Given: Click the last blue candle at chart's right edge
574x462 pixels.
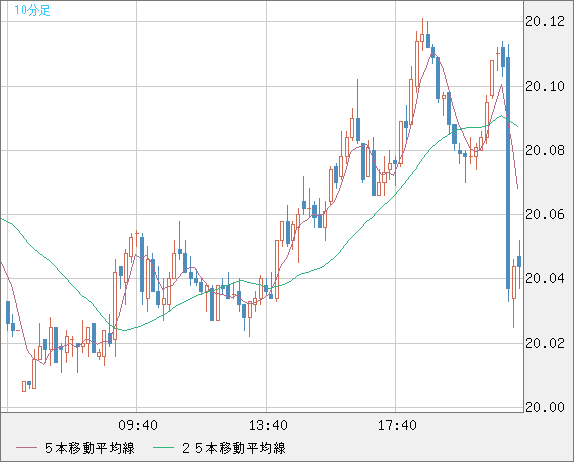Looking at the screenshot, I should coord(519,261).
